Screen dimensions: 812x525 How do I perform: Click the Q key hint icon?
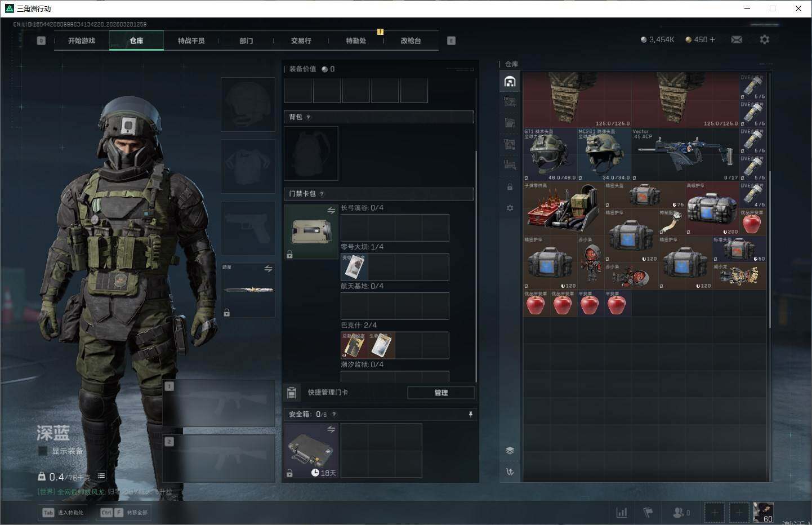tap(41, 41)
